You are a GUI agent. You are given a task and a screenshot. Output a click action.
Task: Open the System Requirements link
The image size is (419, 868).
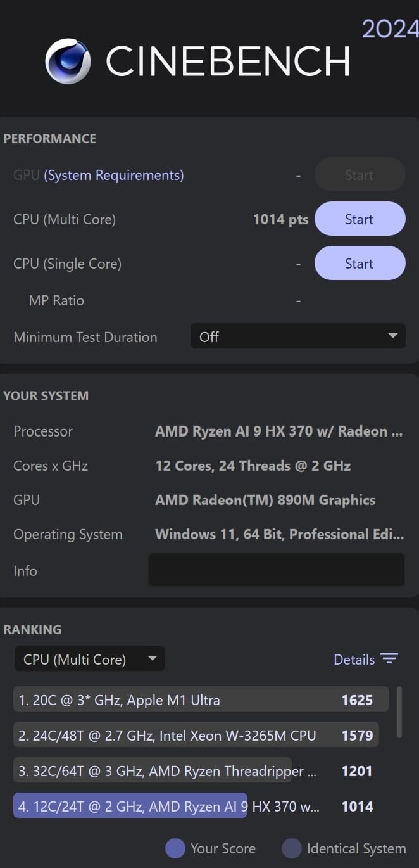114,175
